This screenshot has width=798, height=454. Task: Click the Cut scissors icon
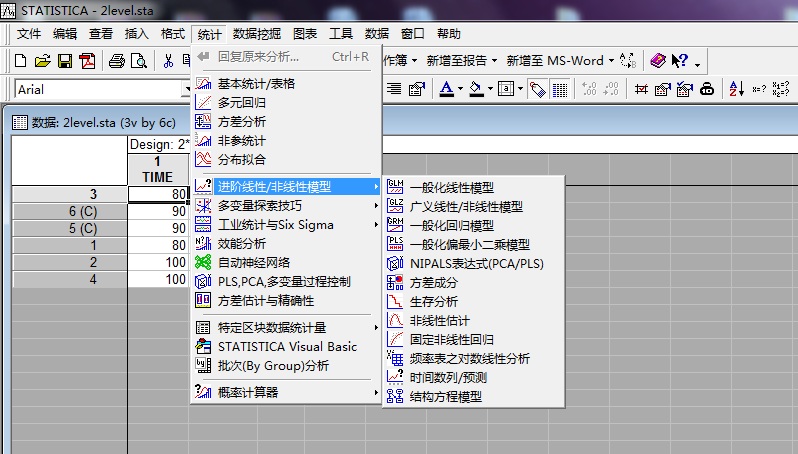tap(168, 61)
